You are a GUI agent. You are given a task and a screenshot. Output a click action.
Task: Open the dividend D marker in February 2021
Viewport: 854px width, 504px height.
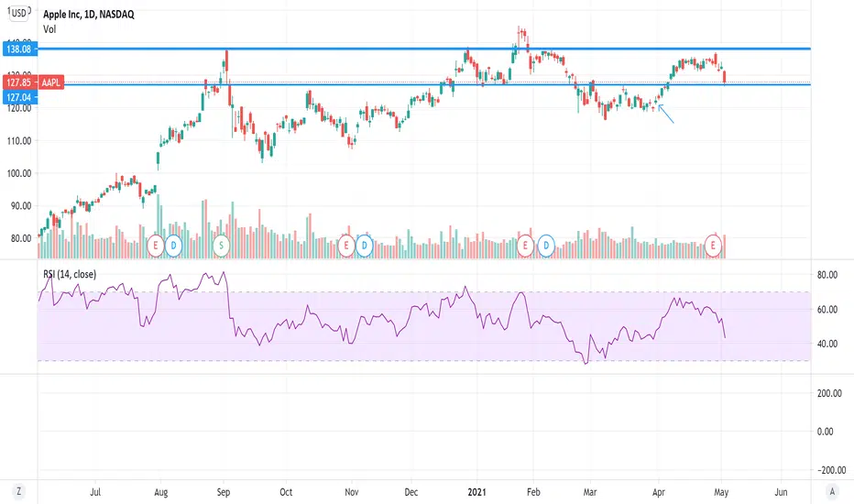[546, 246]
